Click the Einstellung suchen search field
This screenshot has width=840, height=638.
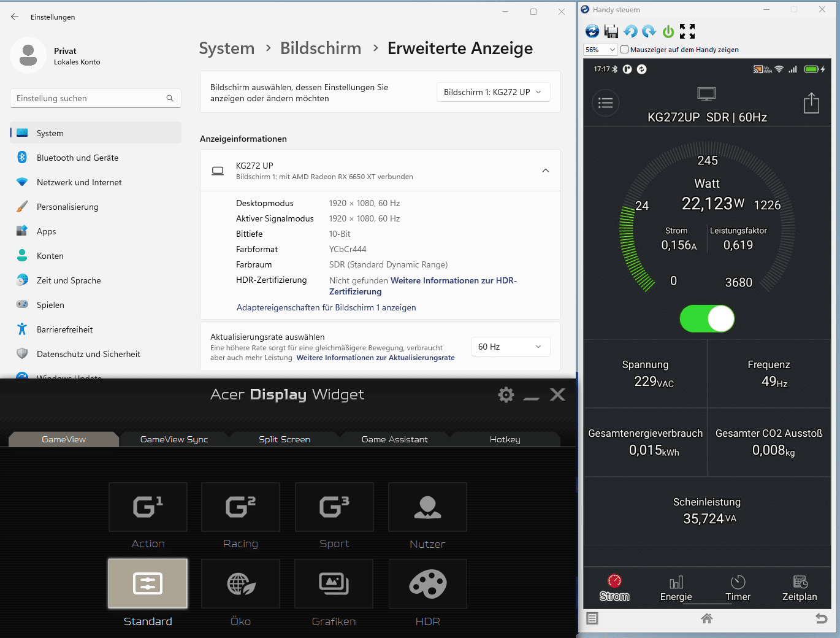pos(96,98)
